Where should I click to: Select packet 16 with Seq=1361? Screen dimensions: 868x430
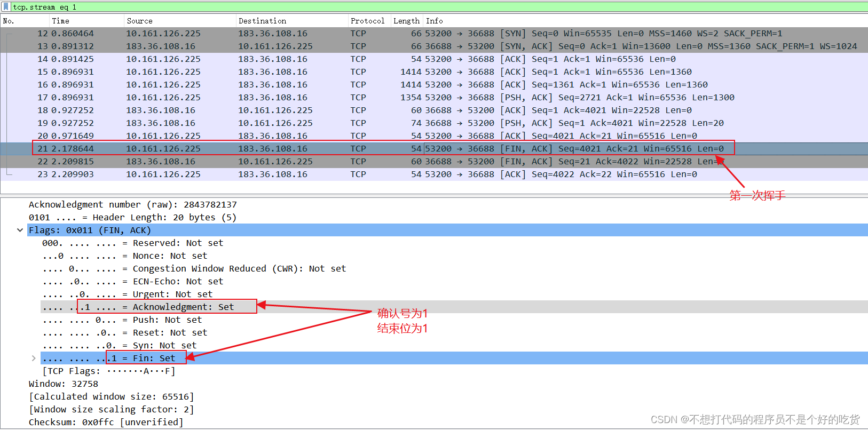(434, 85)
